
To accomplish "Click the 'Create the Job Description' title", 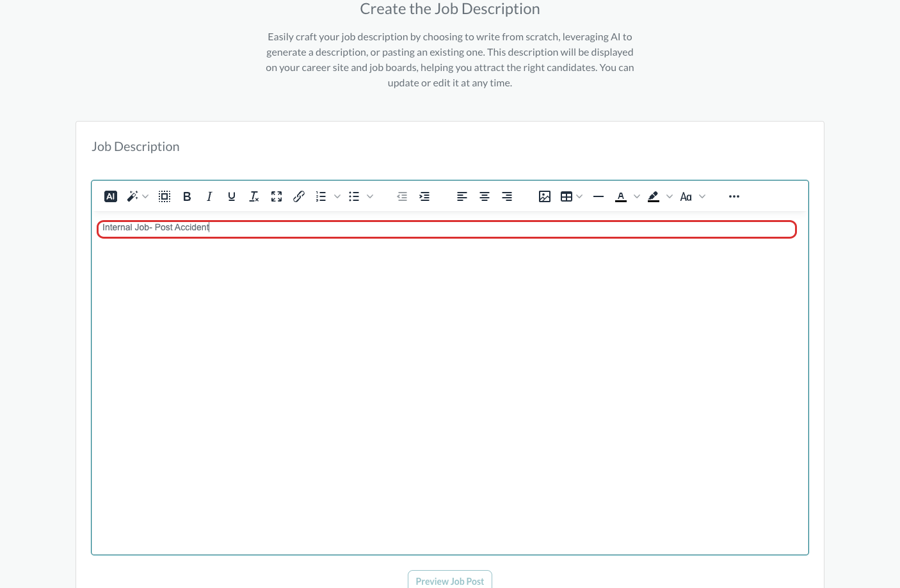I will pyautogui.click(x=450, y=9).
